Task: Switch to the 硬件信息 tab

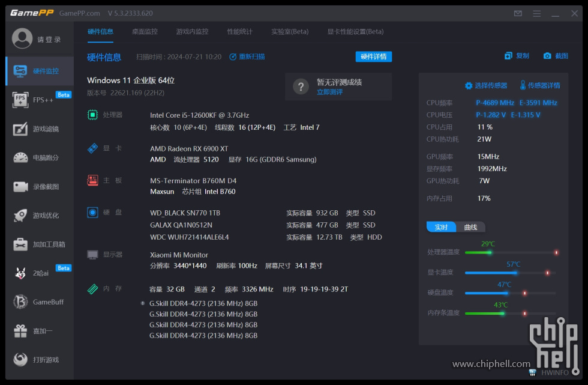Action: click(100, 31)
